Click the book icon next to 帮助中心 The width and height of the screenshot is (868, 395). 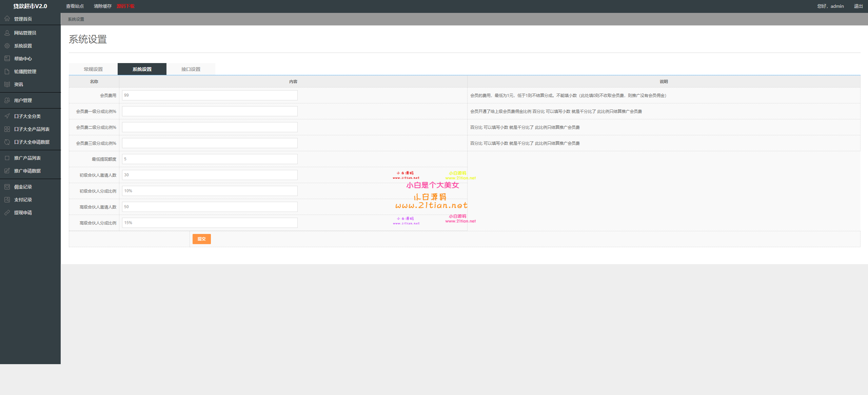(x=7, y=59)
